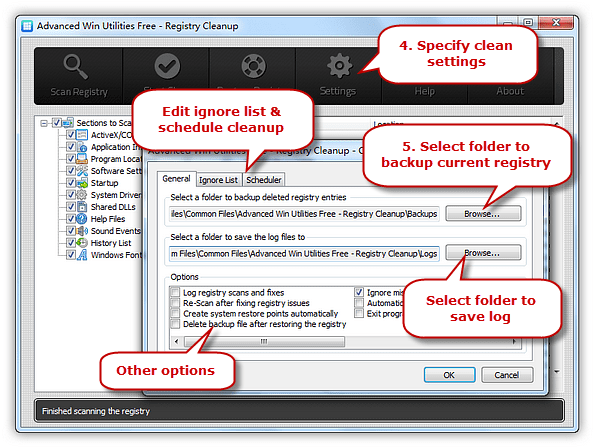Click the Startup section icon

[82, 183]
